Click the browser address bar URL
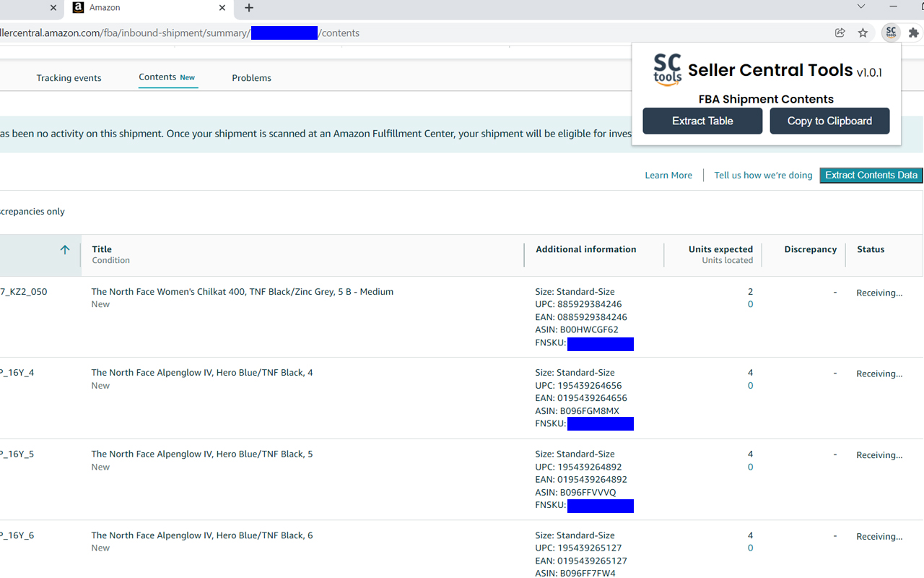Viewport: 924px width, 578px height. point(180,33)
